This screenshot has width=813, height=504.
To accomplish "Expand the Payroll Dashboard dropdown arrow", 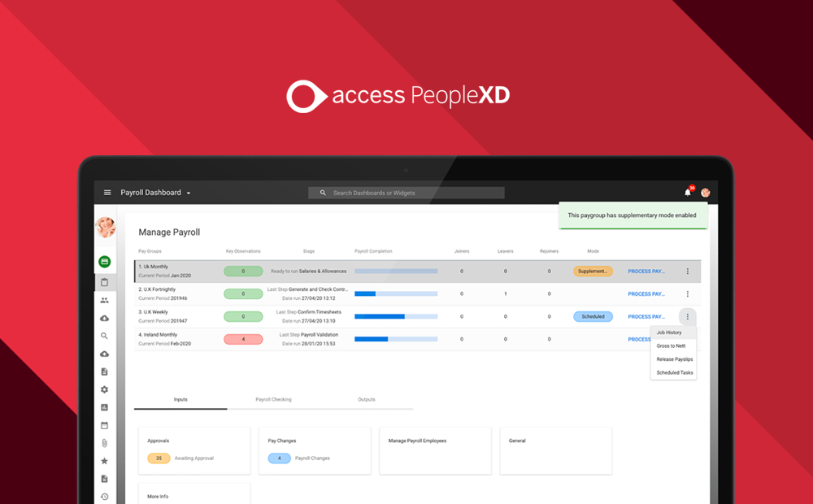I will click(189, 193).
